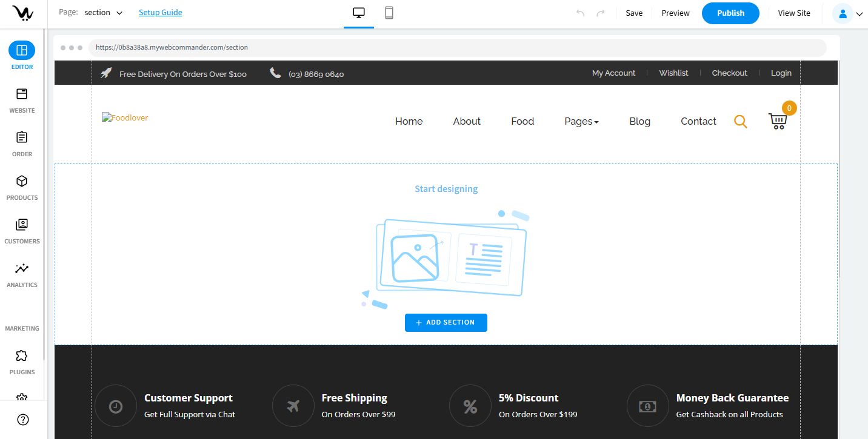
Task: Click the undo arrow
Action: [x=580, y=13]
